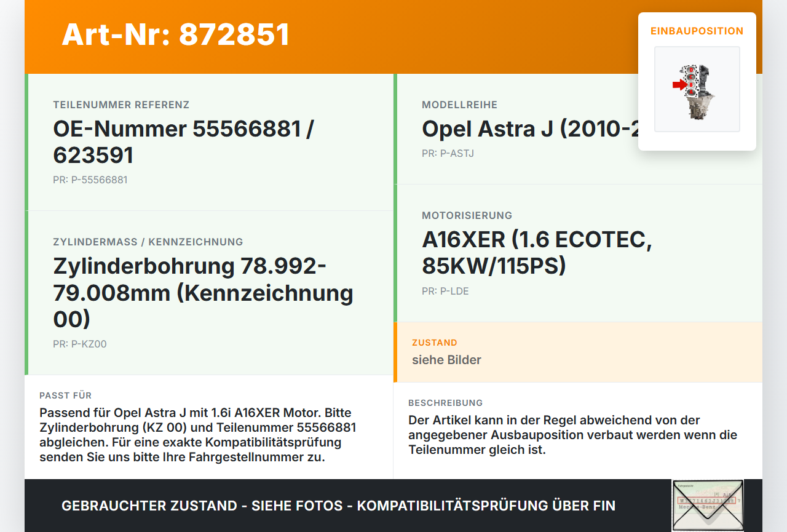Click the envelope FIN document thumbnail

coord(708,505)
